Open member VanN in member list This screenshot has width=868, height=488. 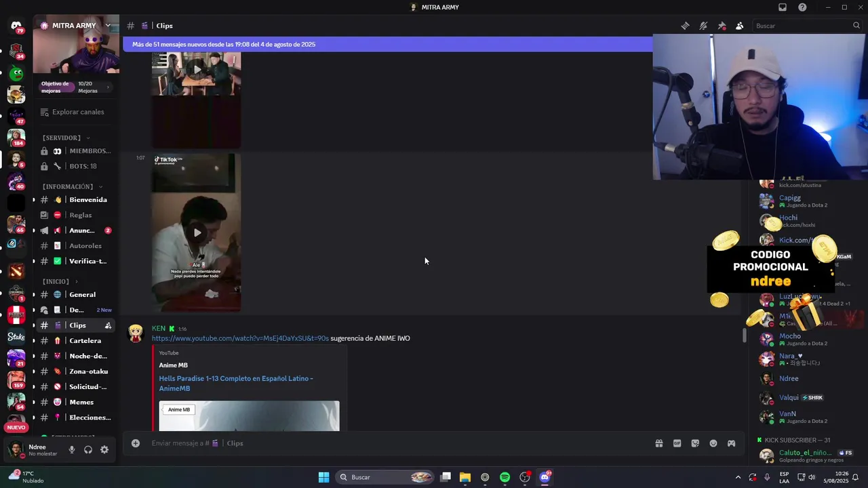point(787,414)
